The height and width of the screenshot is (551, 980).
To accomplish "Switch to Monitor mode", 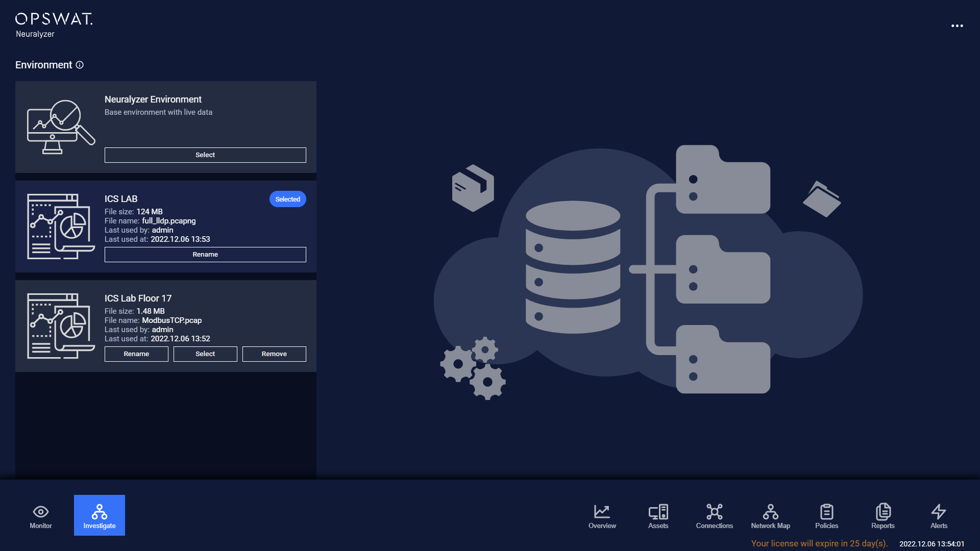I will coord(41,515).
